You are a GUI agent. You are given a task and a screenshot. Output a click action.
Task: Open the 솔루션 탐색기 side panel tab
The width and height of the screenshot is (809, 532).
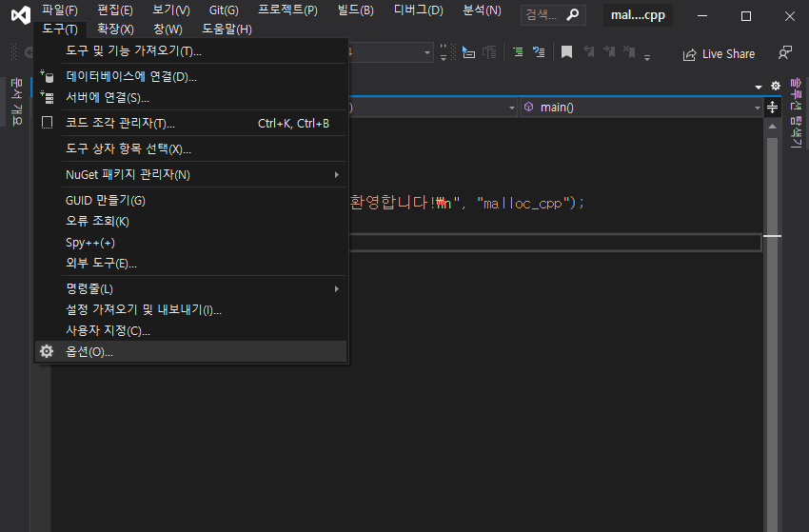(x=796, y=112)
